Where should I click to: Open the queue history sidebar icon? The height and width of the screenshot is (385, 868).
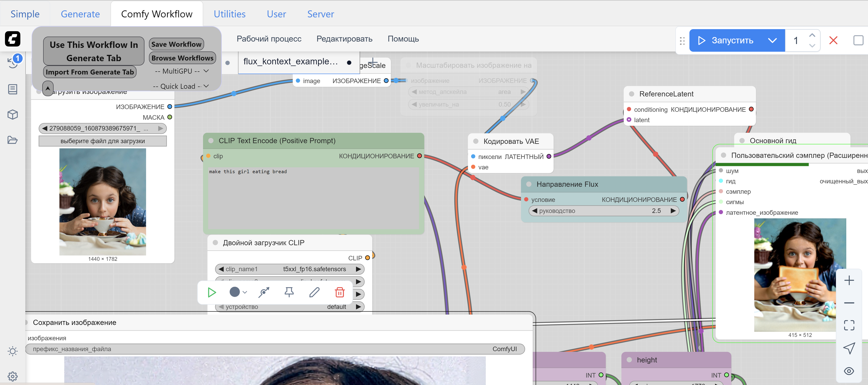click(13, 63)
